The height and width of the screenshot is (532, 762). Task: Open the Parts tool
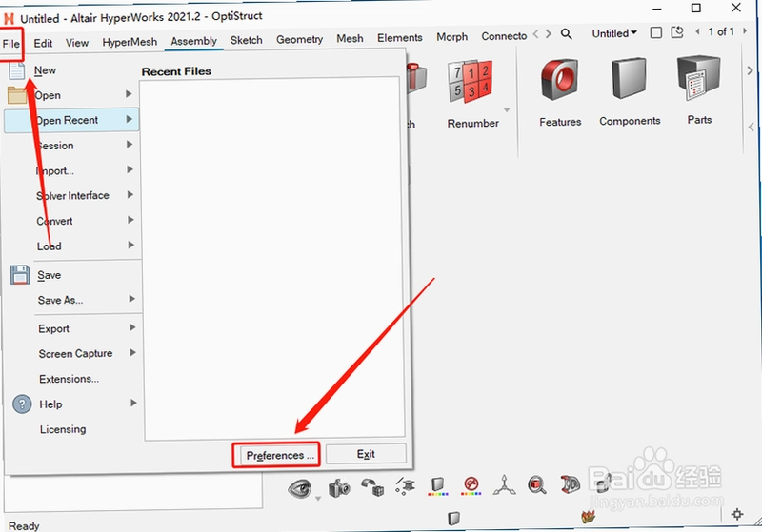[x=698, y=78]
